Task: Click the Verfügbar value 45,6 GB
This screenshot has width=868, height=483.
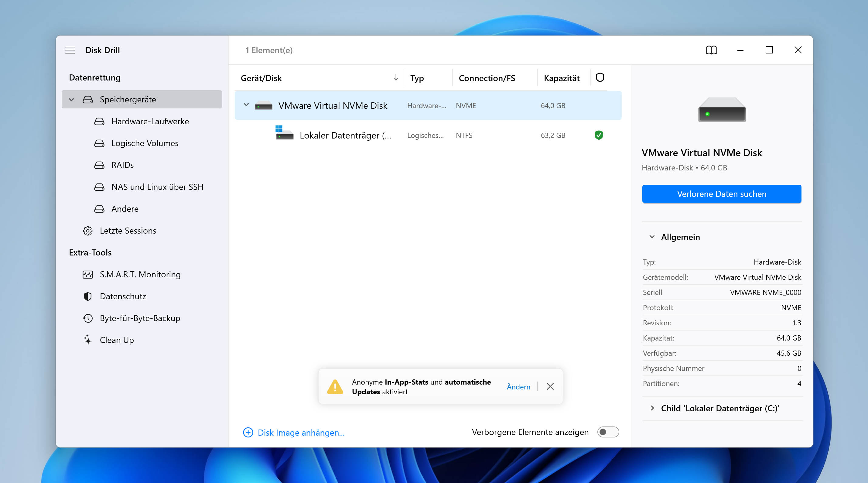Action: (789, 353)
